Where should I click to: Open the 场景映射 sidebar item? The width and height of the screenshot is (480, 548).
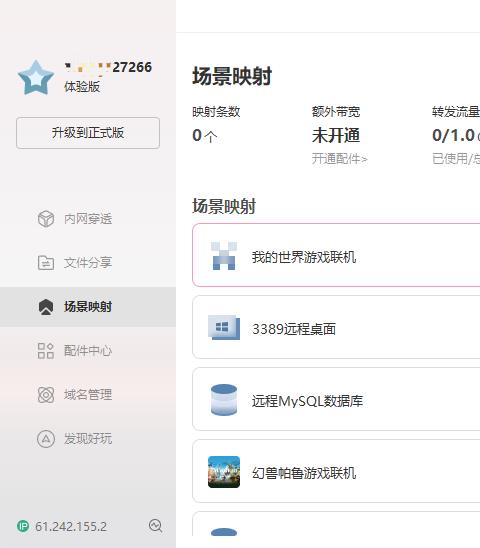click(x=88, y=307)
